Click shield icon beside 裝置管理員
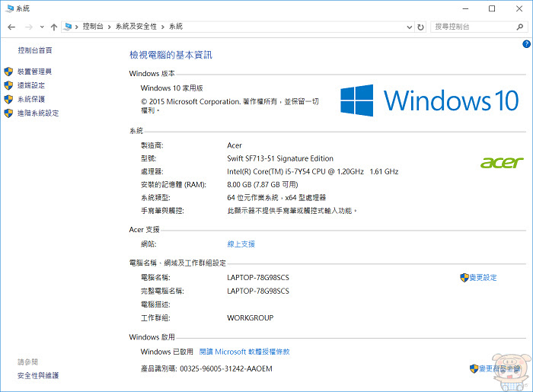Image resolution: width=533 pixels, height=392 pixels. 8,72
